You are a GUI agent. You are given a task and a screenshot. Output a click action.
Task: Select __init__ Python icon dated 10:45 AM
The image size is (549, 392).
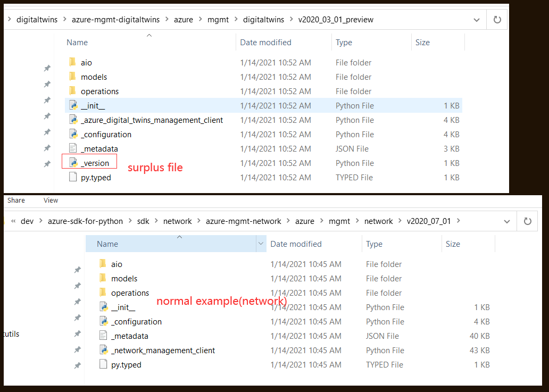click(x=104, y=307)
